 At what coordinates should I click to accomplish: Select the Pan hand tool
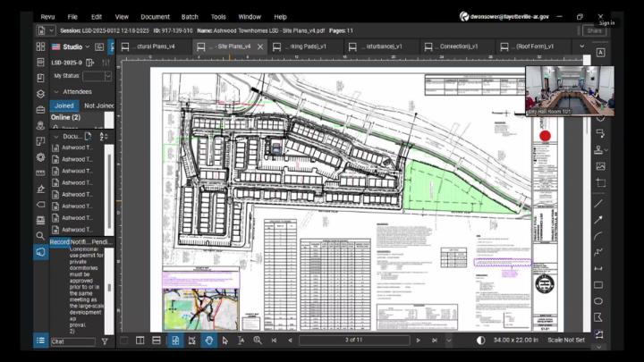coord(208,341)
